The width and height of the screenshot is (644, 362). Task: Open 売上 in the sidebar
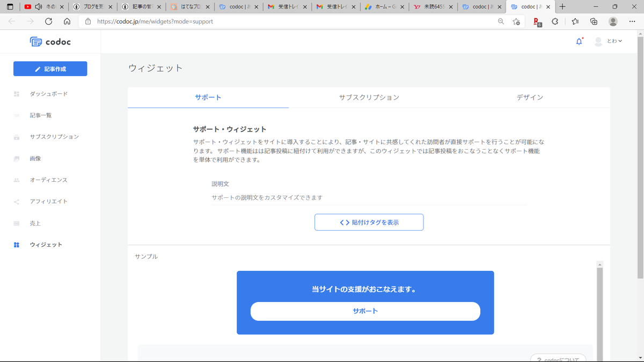point(35,223)
